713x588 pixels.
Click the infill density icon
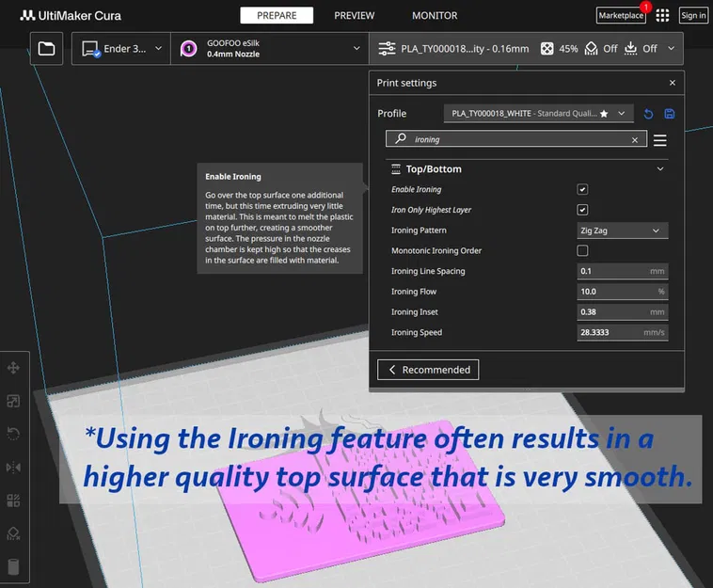tap(547, 49)
